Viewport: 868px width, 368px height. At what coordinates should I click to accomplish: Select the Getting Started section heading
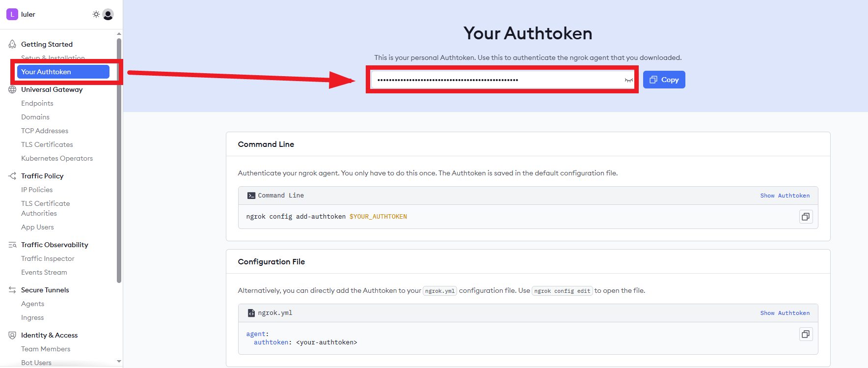[x=47, y=44]
